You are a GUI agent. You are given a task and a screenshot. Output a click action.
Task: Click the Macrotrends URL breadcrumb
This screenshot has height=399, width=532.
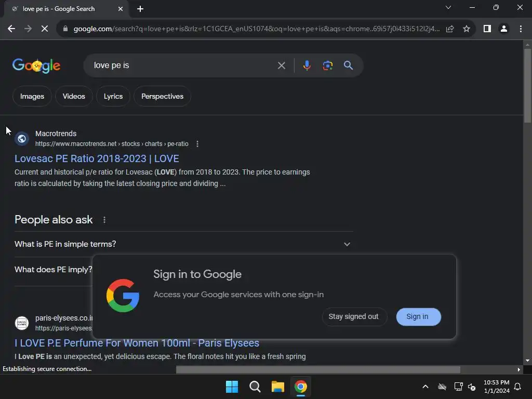pyautogui.click(x=112, y=144)
